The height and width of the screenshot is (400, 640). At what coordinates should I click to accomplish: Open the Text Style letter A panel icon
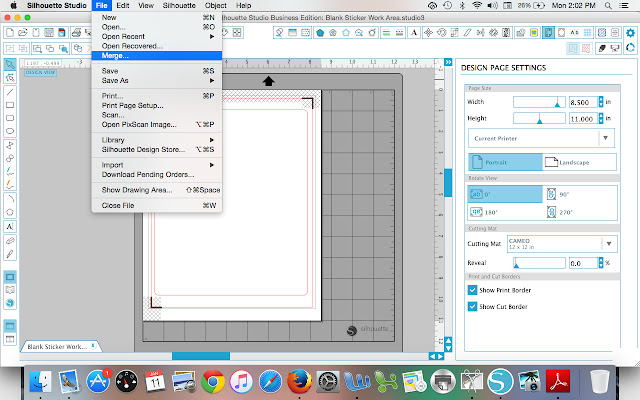point(414,33)
